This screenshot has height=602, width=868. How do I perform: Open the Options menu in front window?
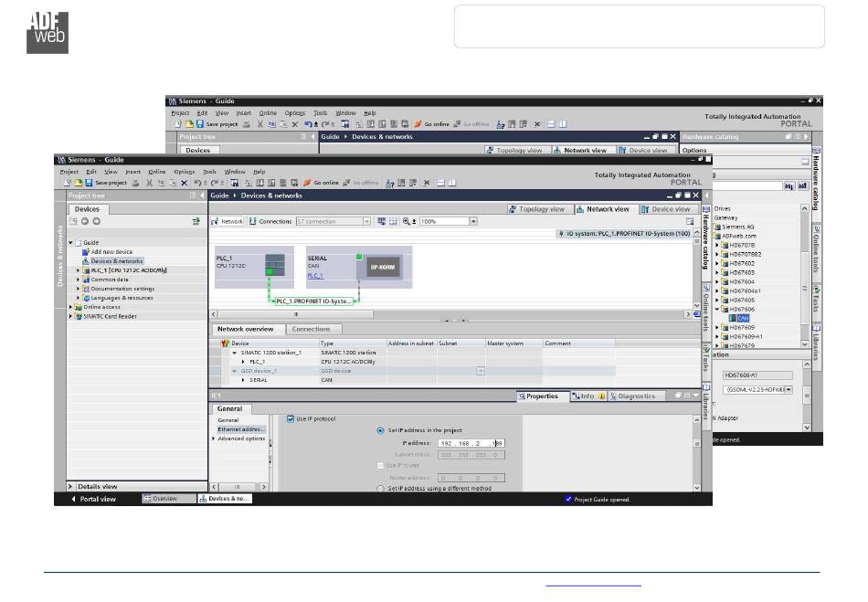coord(185,172)
